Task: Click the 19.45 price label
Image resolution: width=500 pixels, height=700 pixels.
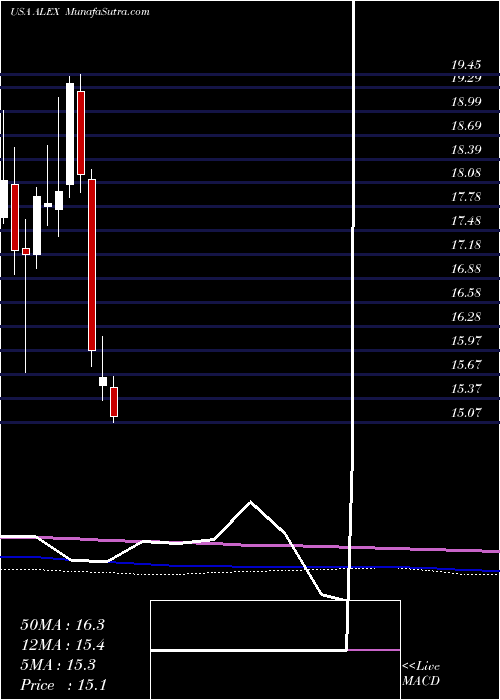Action: 466,65
